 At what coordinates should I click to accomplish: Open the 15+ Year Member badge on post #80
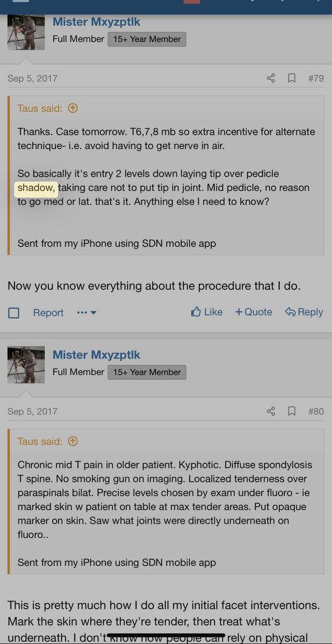pos(147,372)
